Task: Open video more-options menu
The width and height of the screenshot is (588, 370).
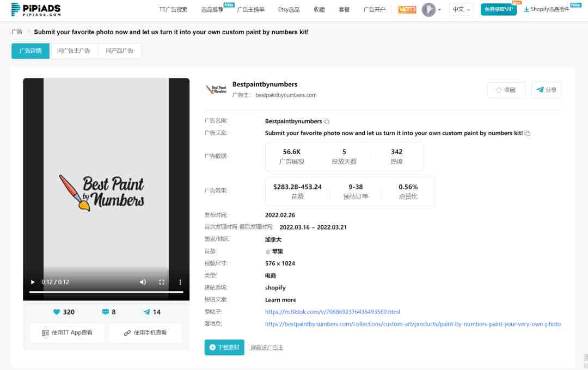Action: (x=180, y=282)
